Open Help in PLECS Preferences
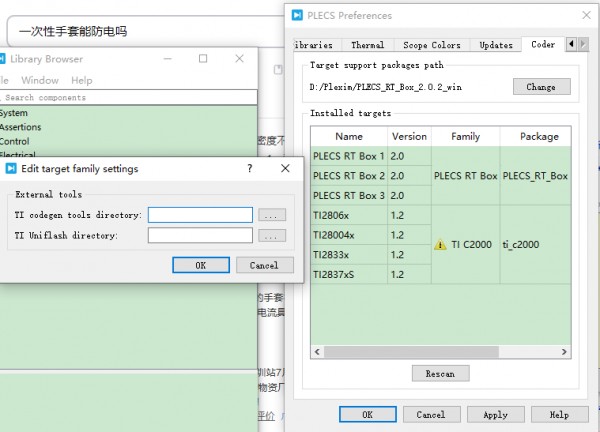 pyautogui.click(x=559, y=415)
